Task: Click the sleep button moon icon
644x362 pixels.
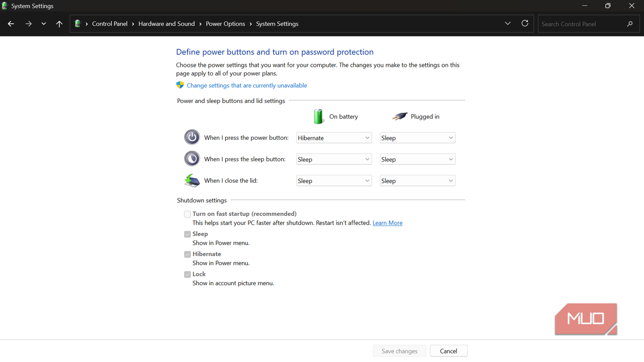Action: click(192, 159)
